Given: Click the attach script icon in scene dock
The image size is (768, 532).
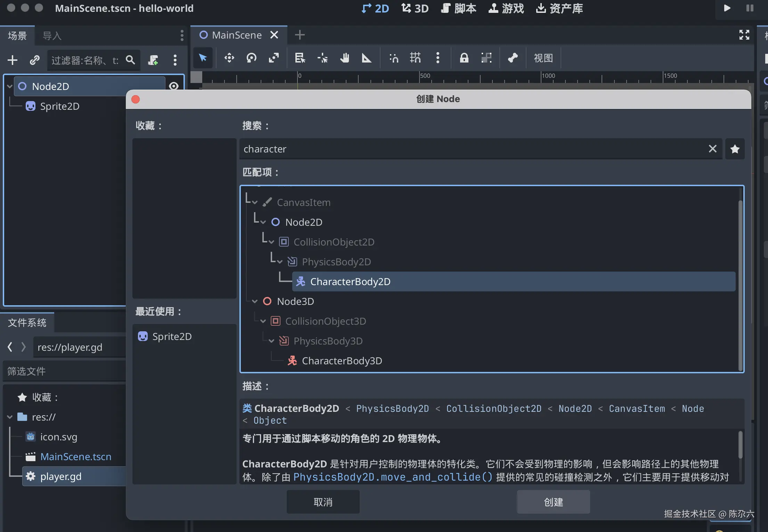Looking at the screenshot, I should [153, 60].
